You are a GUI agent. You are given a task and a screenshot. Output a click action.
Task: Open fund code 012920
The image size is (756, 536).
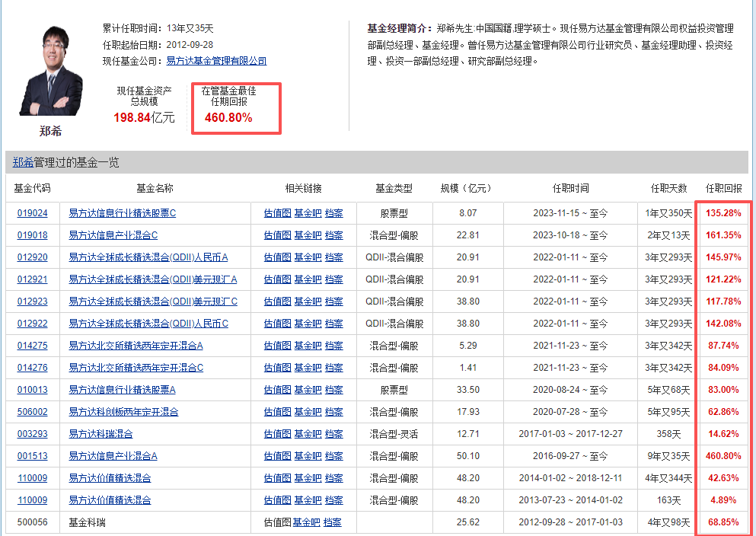click(x=32, y=257)
